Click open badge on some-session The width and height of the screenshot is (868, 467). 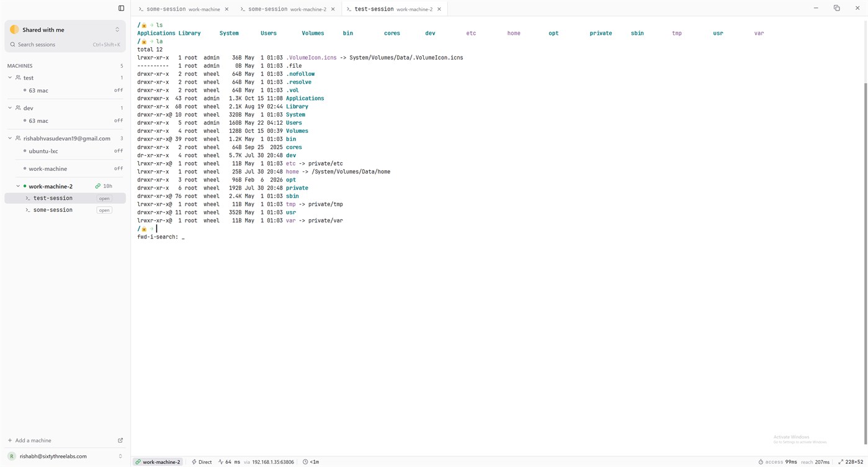click(104, 211)
